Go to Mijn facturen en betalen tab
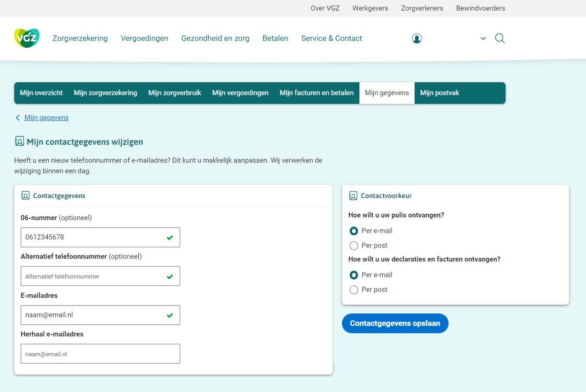This screenshot has width=586, height=392. 316,93
